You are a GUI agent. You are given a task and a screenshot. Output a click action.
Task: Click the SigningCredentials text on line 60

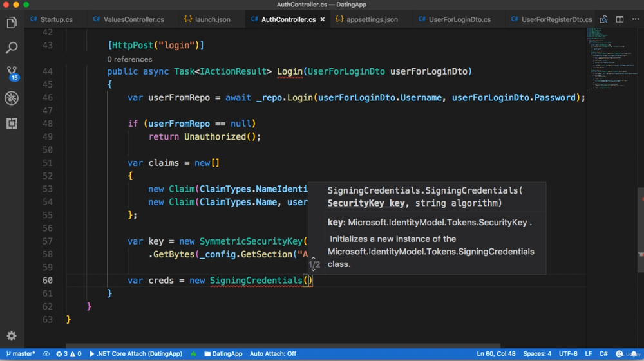point(256,281)
